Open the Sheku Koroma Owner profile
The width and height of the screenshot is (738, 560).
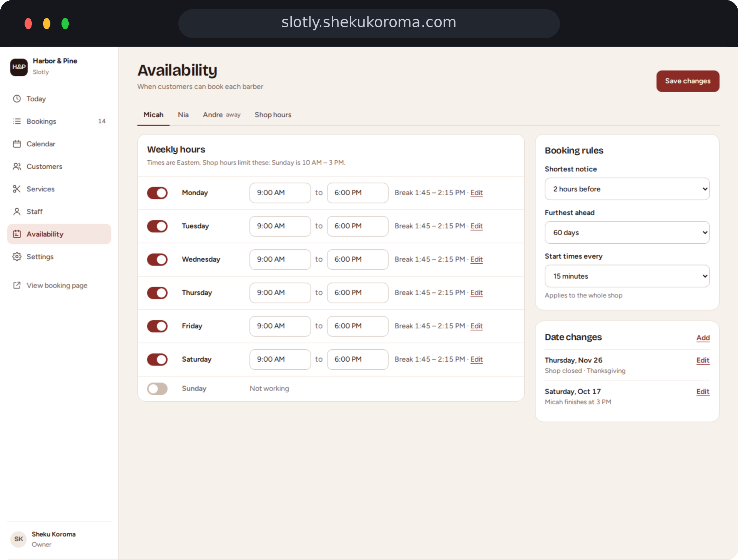point(59,539)
